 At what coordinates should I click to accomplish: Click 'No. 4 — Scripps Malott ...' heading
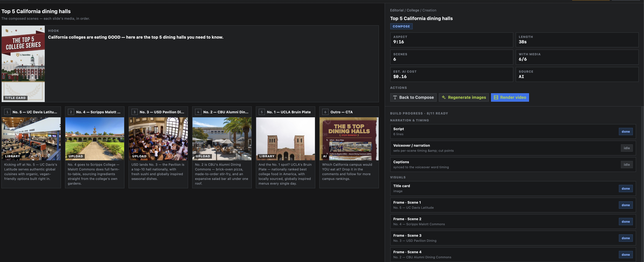pos(98,112)
